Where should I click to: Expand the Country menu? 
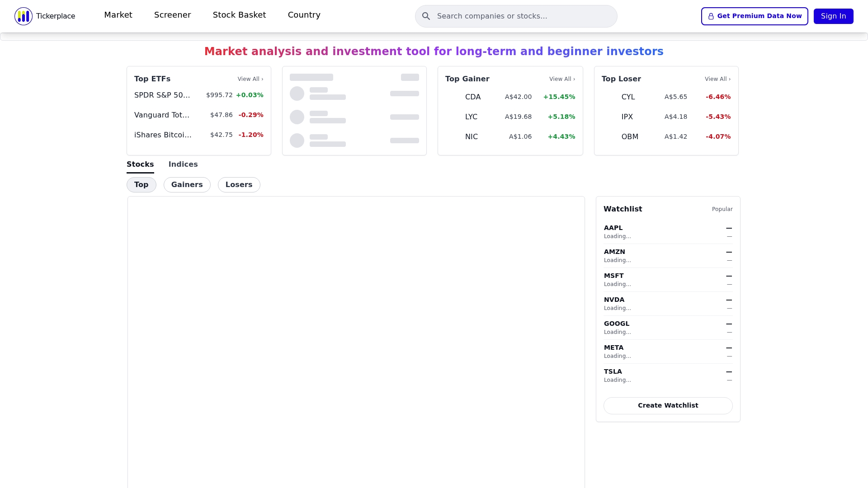[x=304, y=15]
